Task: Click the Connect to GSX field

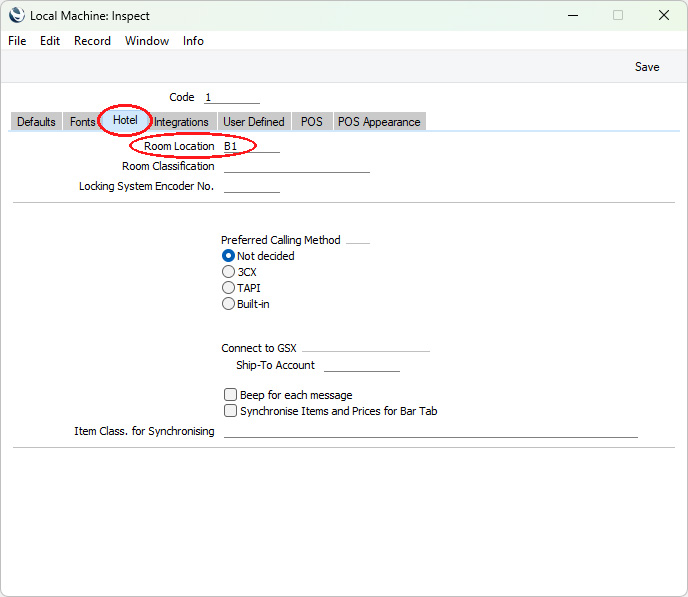Action: point(366,348)
